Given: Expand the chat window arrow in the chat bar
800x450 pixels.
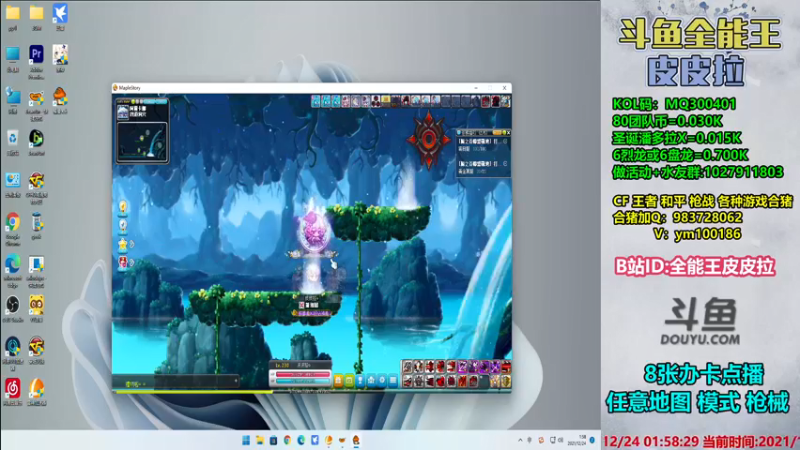Looking at the screenshot, I should 236,381.
